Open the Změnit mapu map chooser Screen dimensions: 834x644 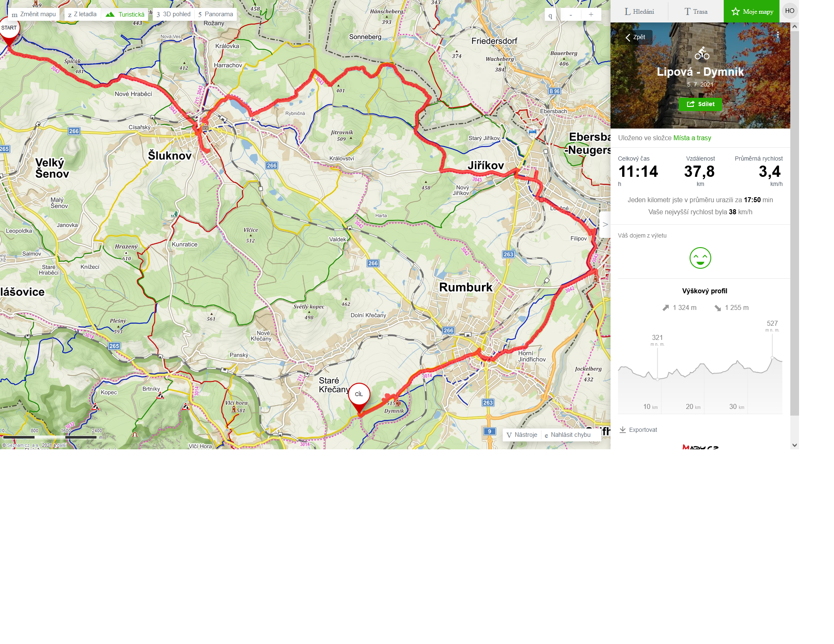[x=34, y=14]
